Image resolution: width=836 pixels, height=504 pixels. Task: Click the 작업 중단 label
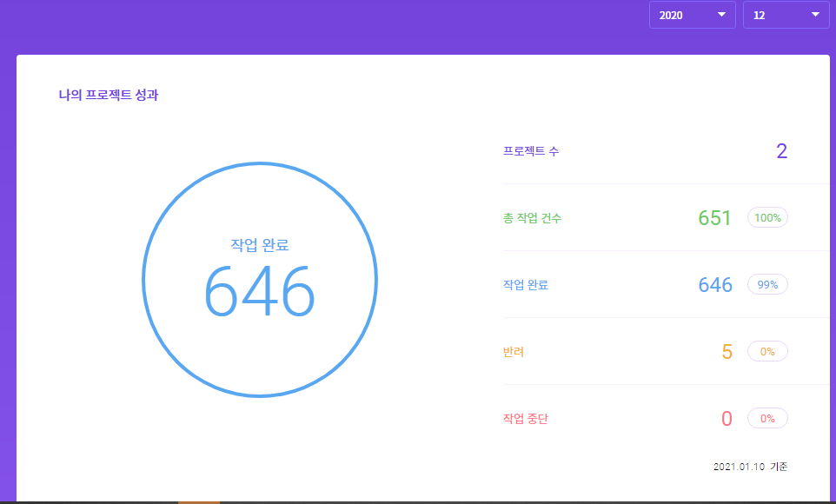pos(526,419)
